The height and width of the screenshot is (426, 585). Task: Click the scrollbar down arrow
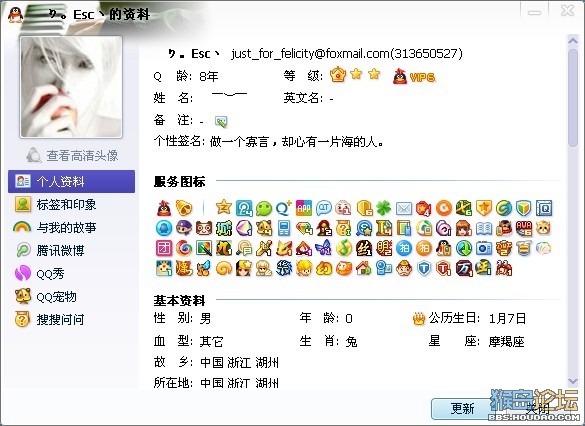tap(573, 381)
